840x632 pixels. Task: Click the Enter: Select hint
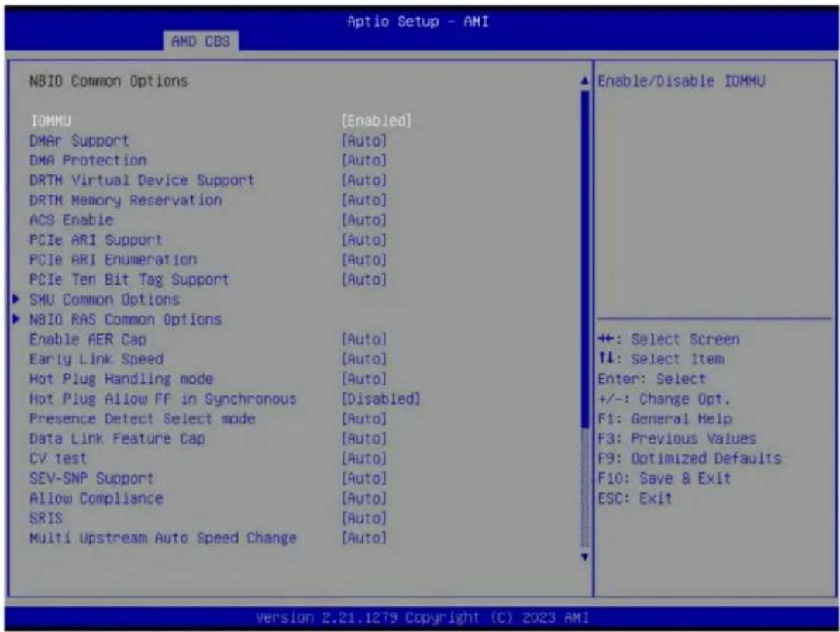[652, 378]
